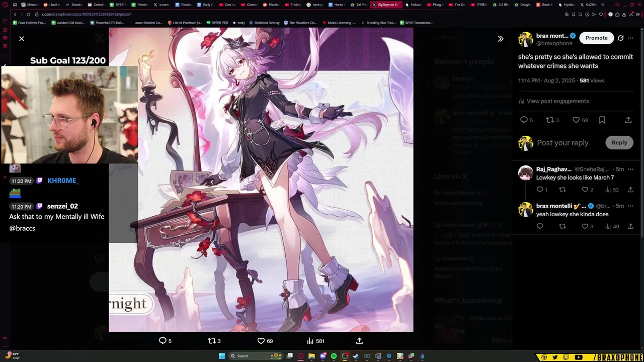644x362 pixels.
Task: Switch to the Celesti tab
Action: [x=96, y=5]
